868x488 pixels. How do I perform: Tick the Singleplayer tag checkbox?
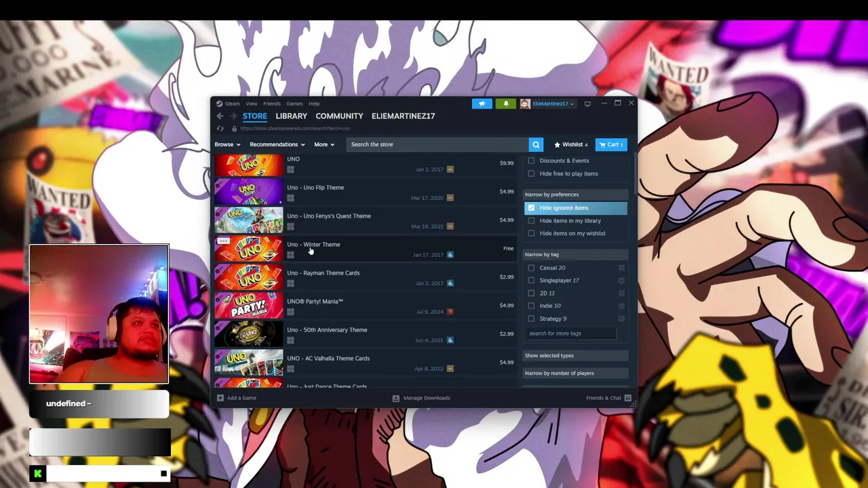tap(531, 281)
